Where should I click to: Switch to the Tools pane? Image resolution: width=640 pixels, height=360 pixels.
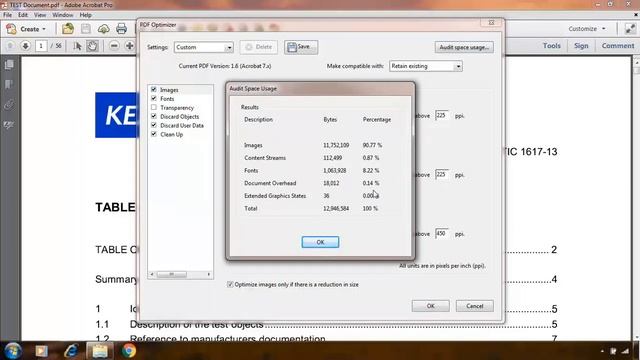[x=551, y=46]
